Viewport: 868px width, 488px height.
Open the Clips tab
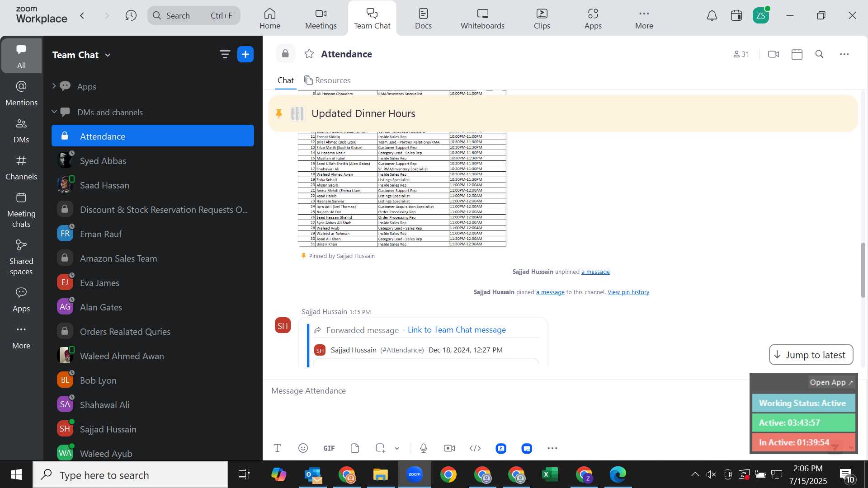click(542, 19)
